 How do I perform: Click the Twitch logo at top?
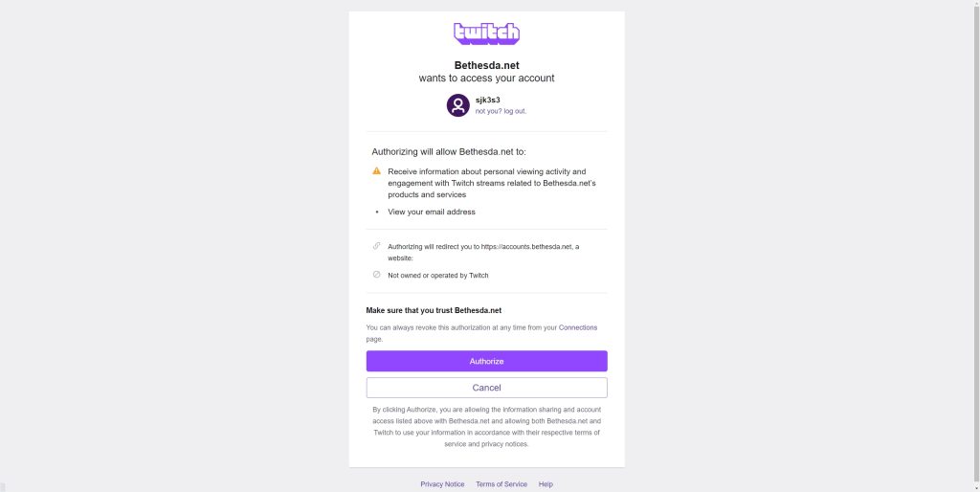click(x=486, y=34)
